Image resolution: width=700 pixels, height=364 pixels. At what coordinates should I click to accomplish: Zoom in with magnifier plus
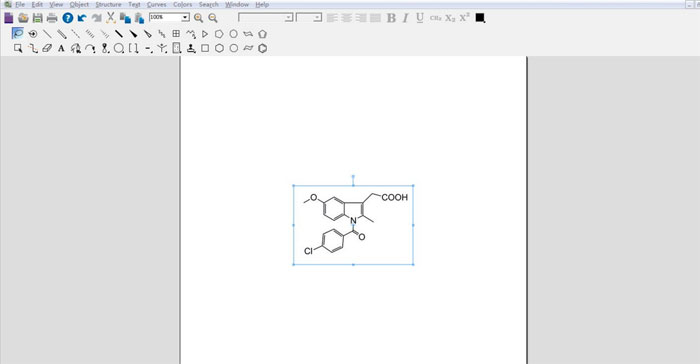(199, 18)
